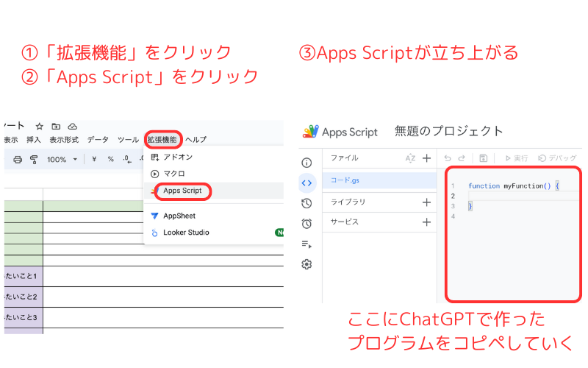588x368 pixels.
Task: Select the たいこと3 cell
Action: (24, 318)
